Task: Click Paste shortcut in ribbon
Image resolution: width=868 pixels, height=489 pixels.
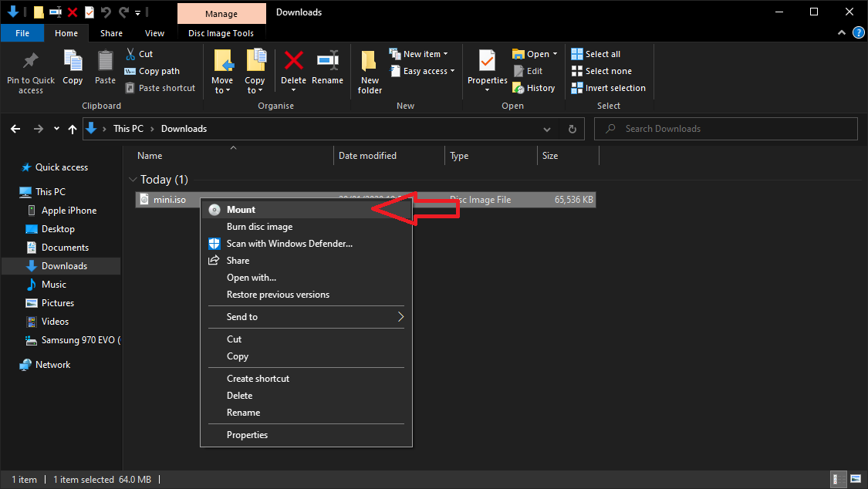Action: click(160, 88)
